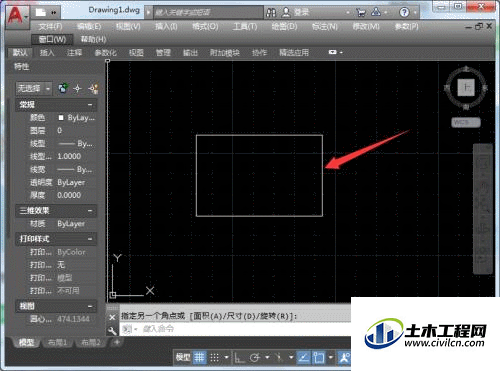Open the AutoCAD application menu logo
This screenshot has width=500, height=371.
(15, 16)
